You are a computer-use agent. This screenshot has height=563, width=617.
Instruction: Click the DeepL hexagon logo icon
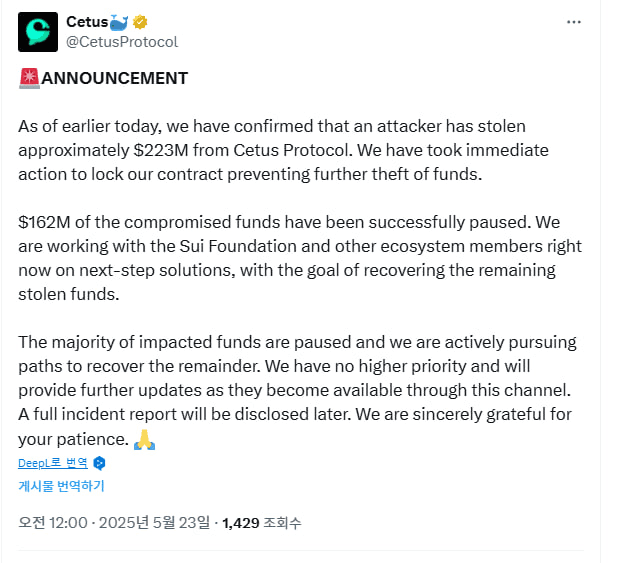tap(99, 463)
